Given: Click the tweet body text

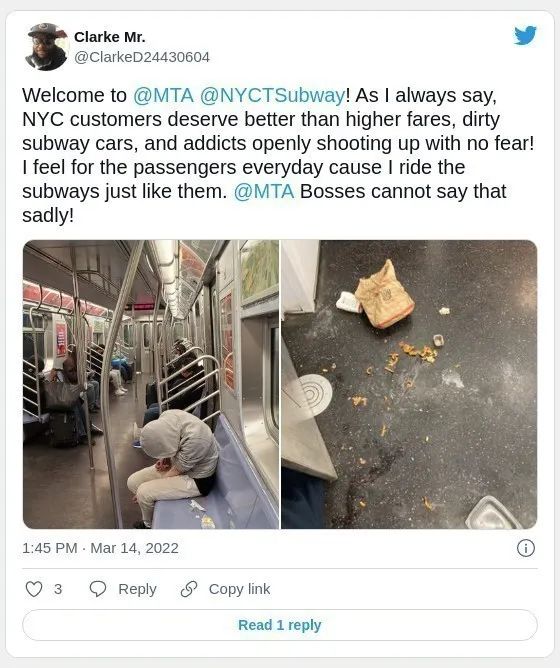Looking at the screenshot, I should [278, 155].
